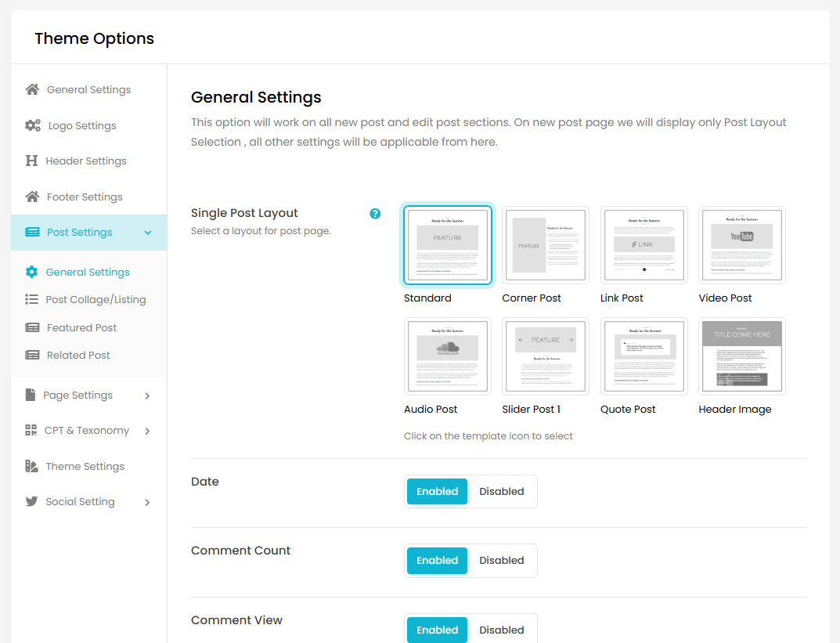Image resolution: width=840 pixels, height=643 pixels.
Task: Click the Twitter bird icon for Social Setting
Action: tap(32, 501)
